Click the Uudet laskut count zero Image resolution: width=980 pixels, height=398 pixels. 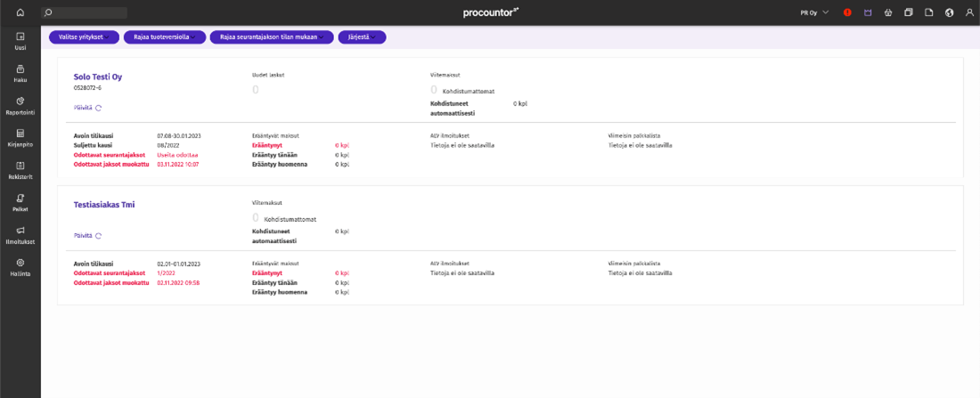point(255,90)
